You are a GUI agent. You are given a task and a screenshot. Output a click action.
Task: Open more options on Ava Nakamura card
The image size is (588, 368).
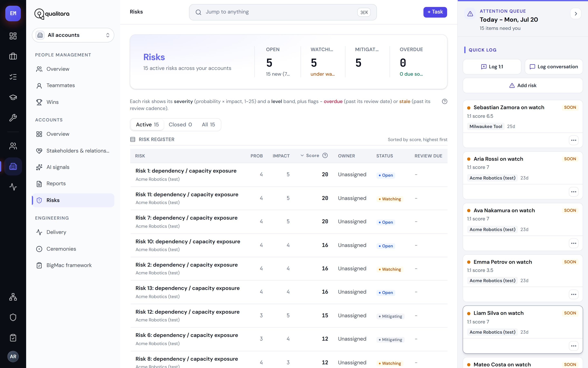pos(574,243)
